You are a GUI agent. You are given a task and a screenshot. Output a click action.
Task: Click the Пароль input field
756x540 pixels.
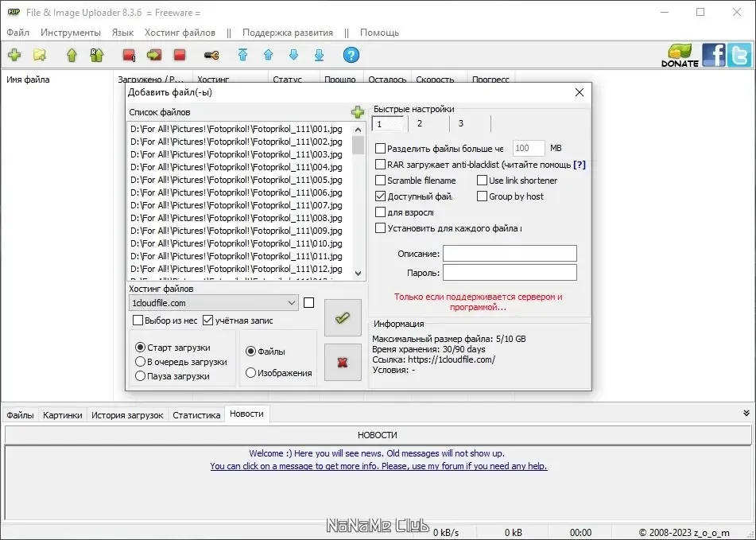tap(510, 273)
